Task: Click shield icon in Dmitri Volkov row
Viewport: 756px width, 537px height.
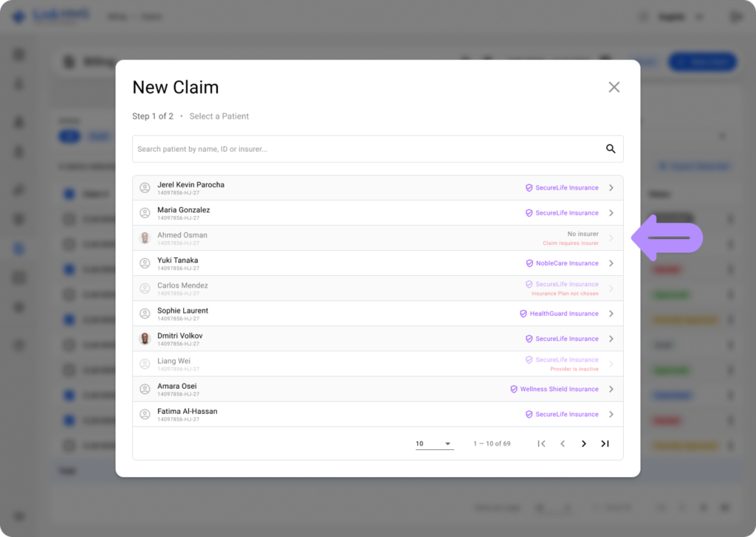Action: [x=529, y=339]
